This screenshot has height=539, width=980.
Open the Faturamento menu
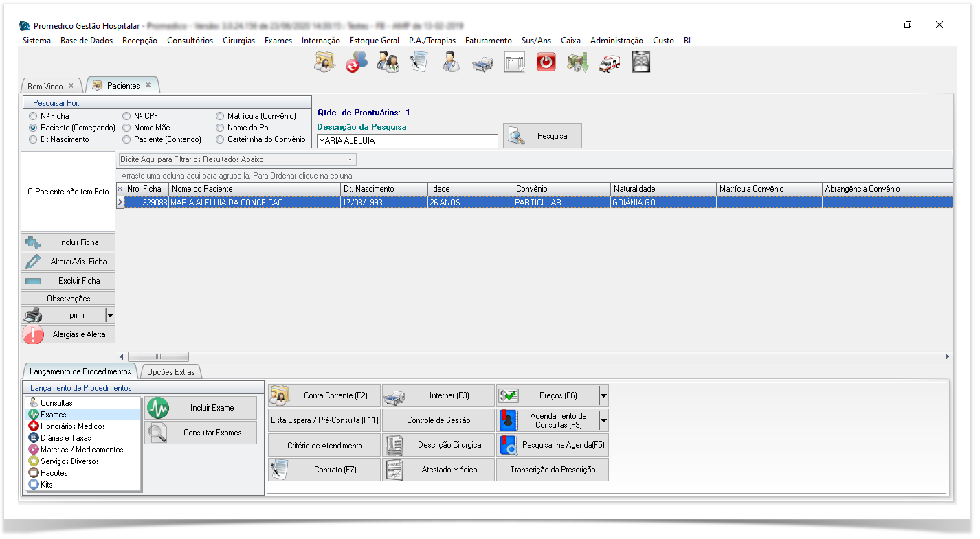488,41
